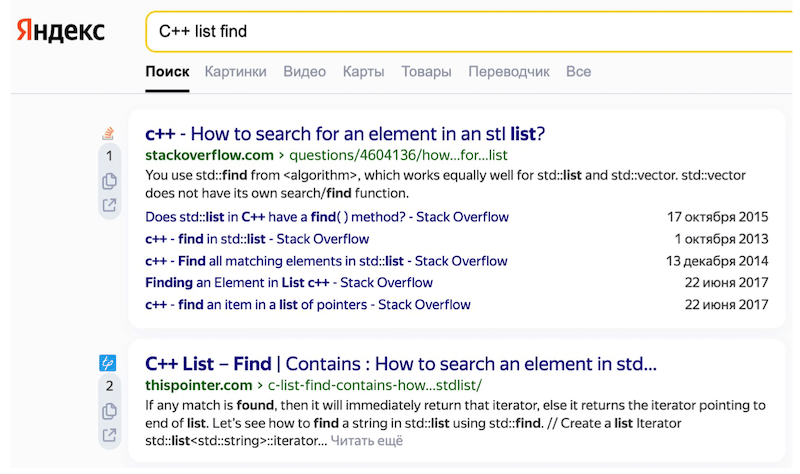
Task: Click the stackoverflow.com domain link
Action: tap(209, 155)
